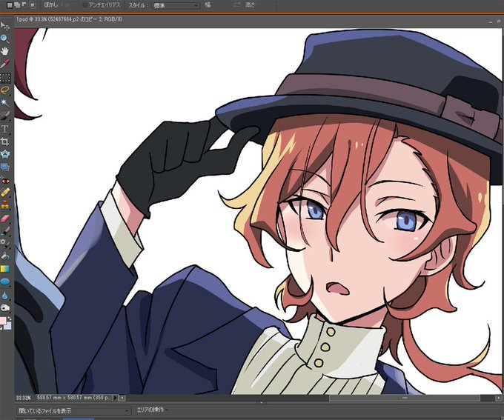Image resolution: width=504 pixels, height=420 pixels.
Task: Pick the Eyedropper tool
Action: (5, 64)
